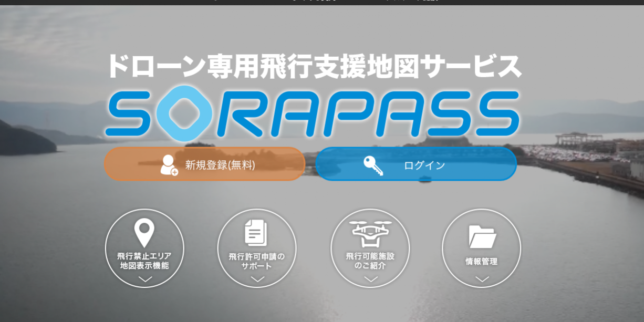Click the user-plus icon on the orange button
This screenshot has height=322, width=644.
(169, 165)
